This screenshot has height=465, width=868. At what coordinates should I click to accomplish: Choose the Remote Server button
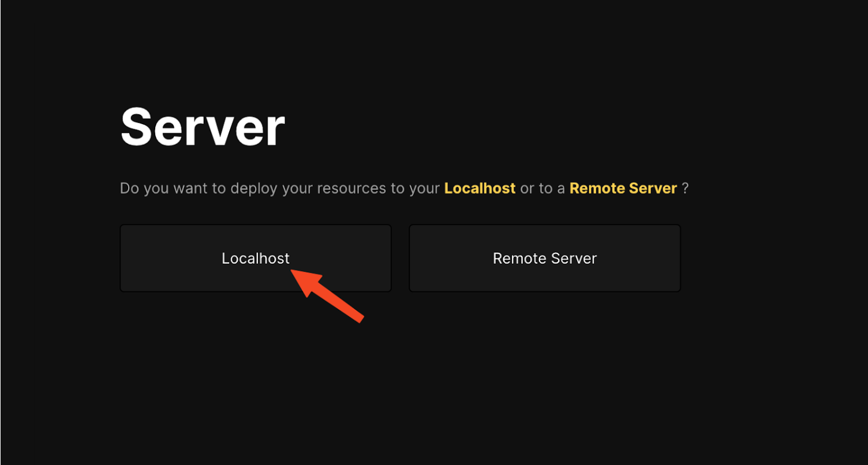544,258
